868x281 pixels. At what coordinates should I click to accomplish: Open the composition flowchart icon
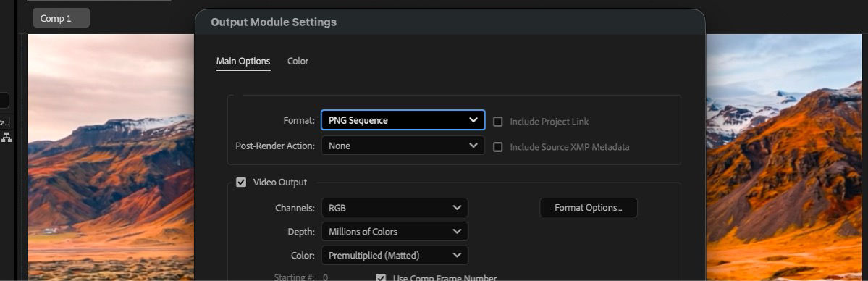click(6, 138)
